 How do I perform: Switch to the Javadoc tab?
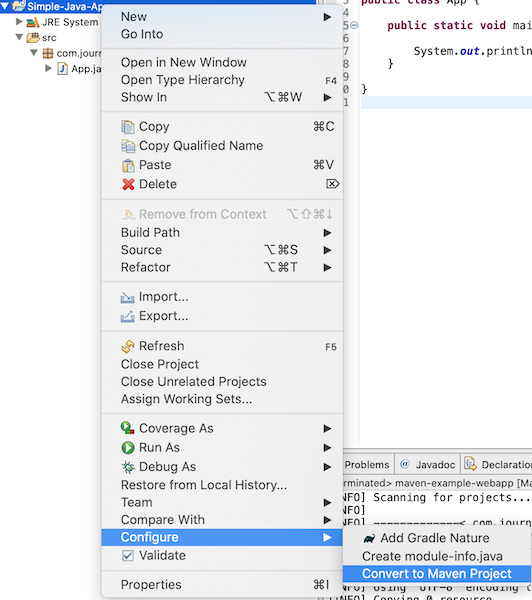tap(428, 465)
